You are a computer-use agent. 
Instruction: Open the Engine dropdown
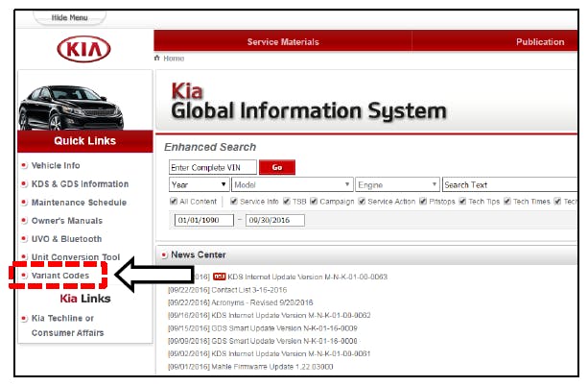tap(396, 184)
